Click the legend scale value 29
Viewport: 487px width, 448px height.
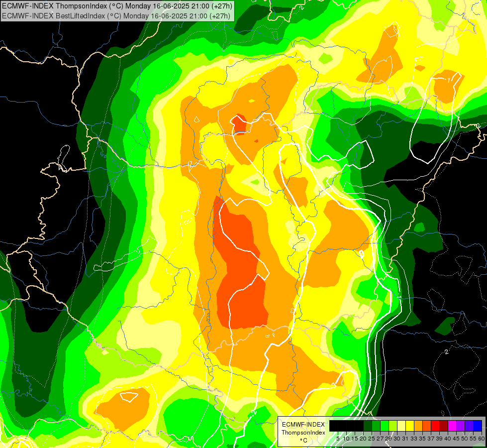pyautogui.click(x=389, y=439)
